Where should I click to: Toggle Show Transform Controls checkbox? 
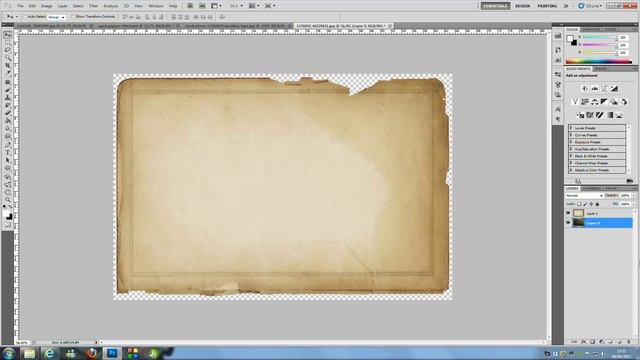pyautogui.click(x=73, y=17)
